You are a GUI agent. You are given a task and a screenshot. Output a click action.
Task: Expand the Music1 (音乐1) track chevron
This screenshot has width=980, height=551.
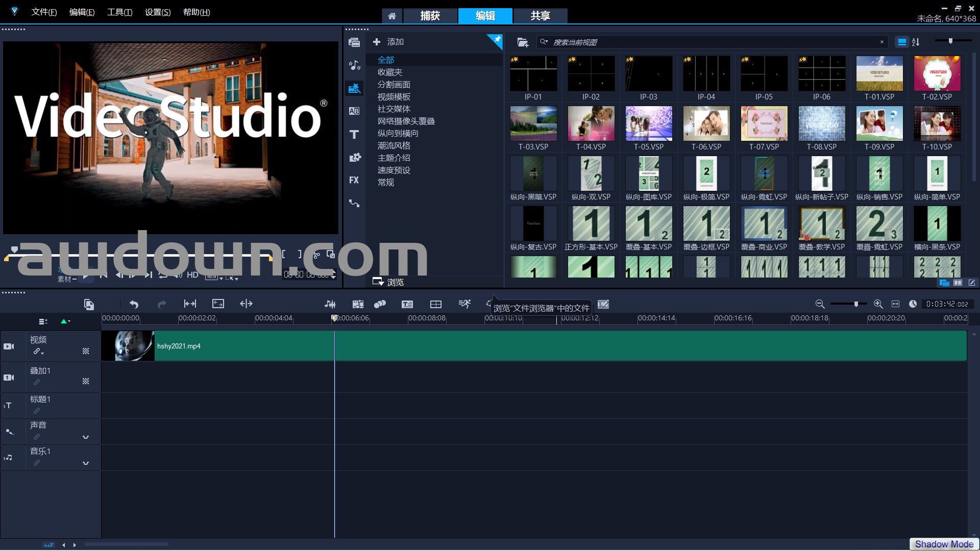coord(86,463)
